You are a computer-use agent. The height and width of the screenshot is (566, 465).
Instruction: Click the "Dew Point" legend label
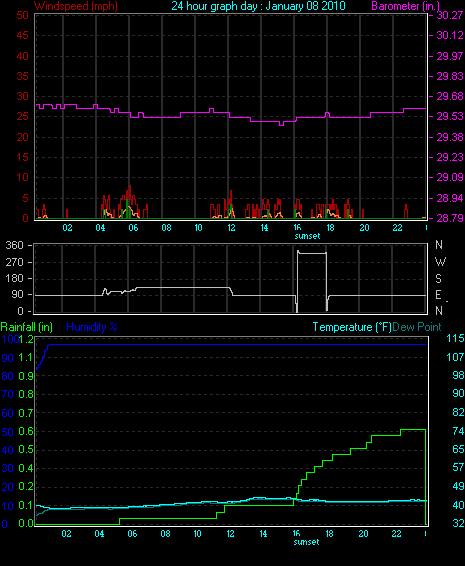(x=417, y=327)
